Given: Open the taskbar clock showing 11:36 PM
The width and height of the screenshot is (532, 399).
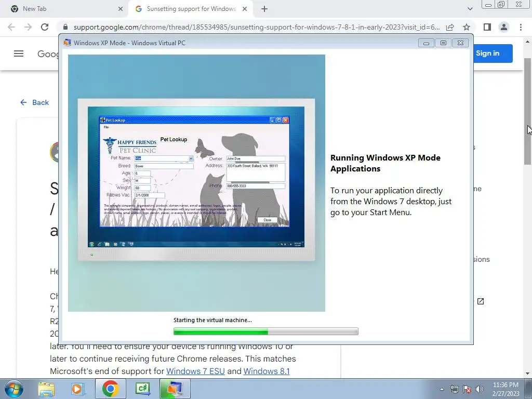Looking at the screenshot, I should (506, 389).
